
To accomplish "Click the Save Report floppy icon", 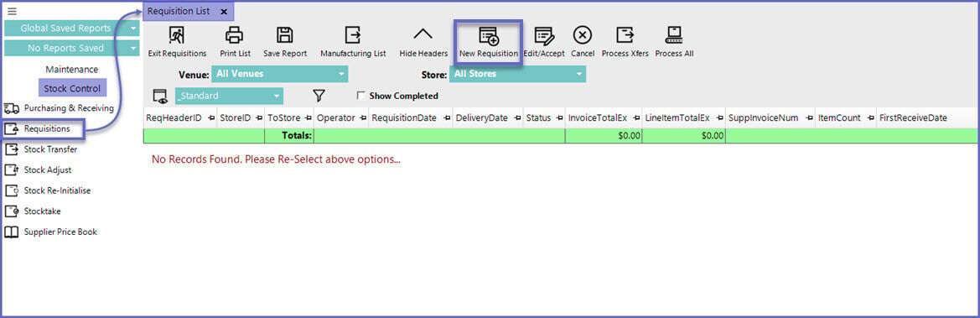I will click(285, 35).
